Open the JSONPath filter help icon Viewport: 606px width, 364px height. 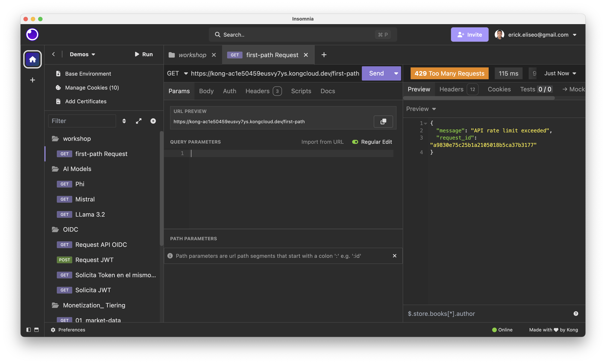(x=576, y=313)
